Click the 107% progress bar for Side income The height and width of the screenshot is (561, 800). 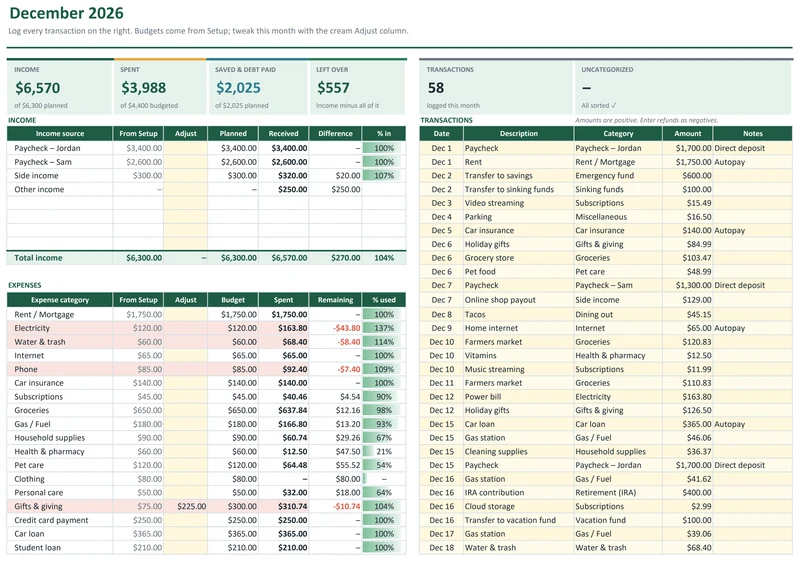[384, 175]
